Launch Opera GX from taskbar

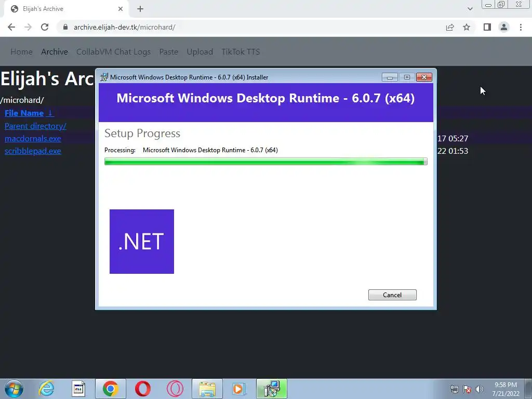(175, 389)
